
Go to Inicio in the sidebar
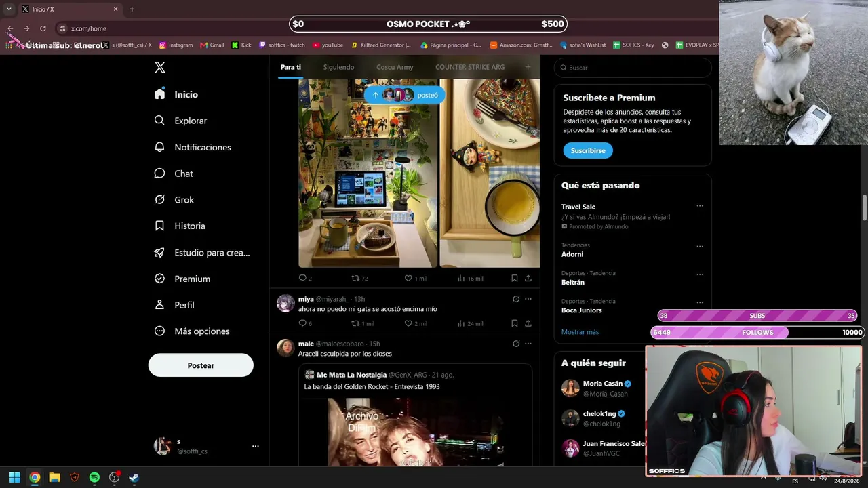coord(176,94)
